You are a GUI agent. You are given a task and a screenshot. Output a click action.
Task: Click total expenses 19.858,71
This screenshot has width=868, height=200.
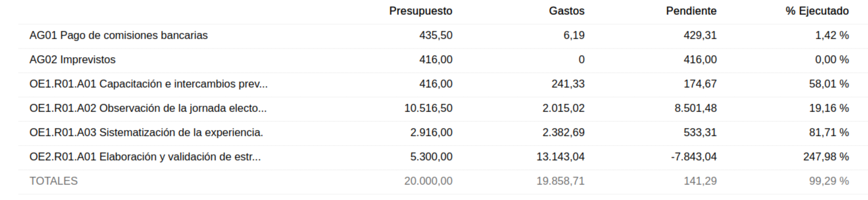pos(560,181)
